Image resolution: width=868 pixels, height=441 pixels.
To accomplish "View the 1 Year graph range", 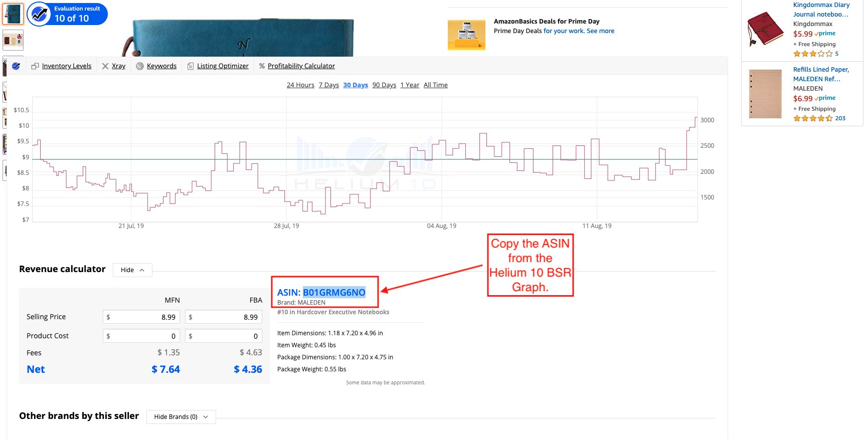I will [x=410, y=85].
